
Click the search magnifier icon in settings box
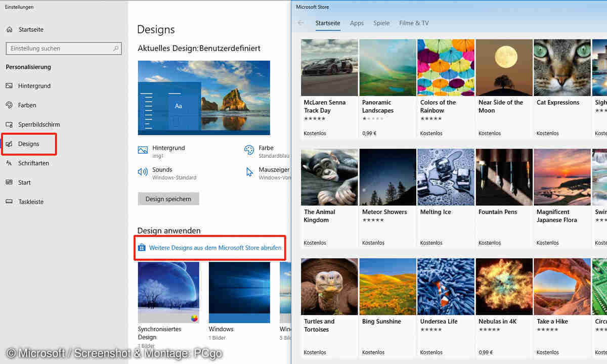[116, 49]
